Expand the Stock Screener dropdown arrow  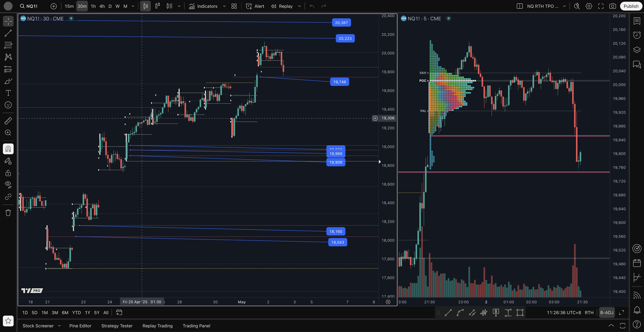pyautogui.click(x=59, y=326)
